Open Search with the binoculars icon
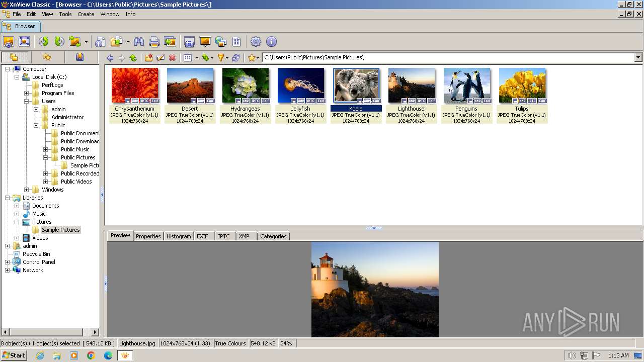 [139, 42]
